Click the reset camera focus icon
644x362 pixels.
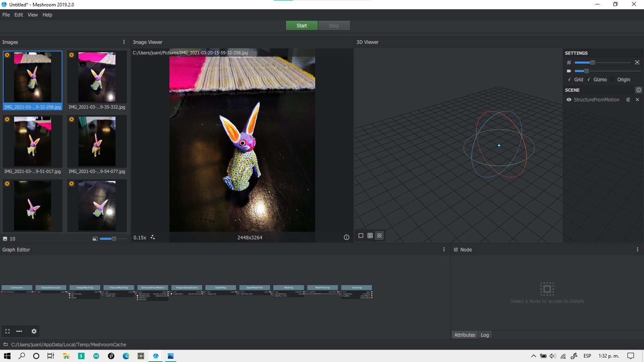[637, 62]
